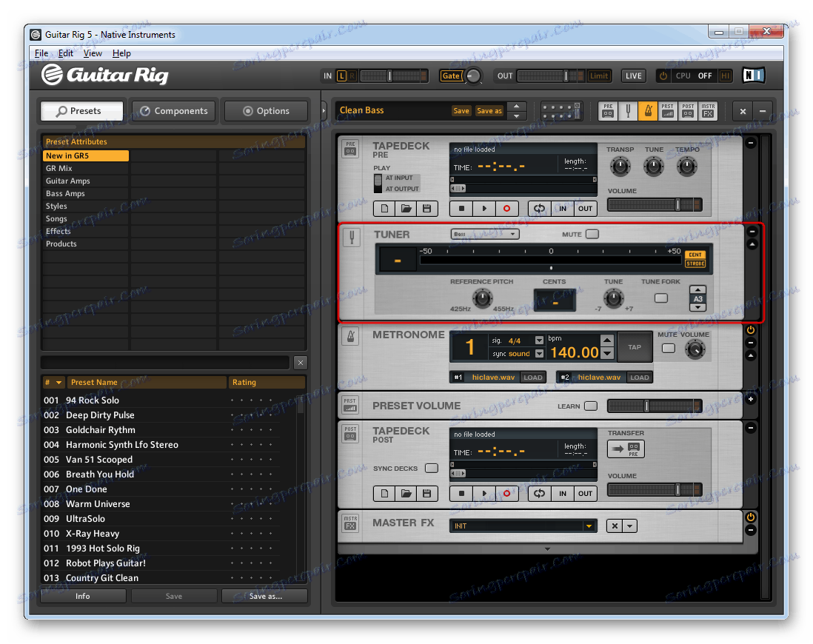This screenshot has height=644, width=813.
Task: Play in Tapedeck Post
Action: point(484,493)
